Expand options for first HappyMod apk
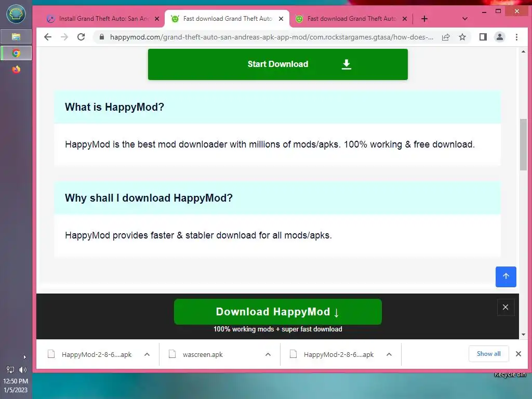 coord(147,354)
